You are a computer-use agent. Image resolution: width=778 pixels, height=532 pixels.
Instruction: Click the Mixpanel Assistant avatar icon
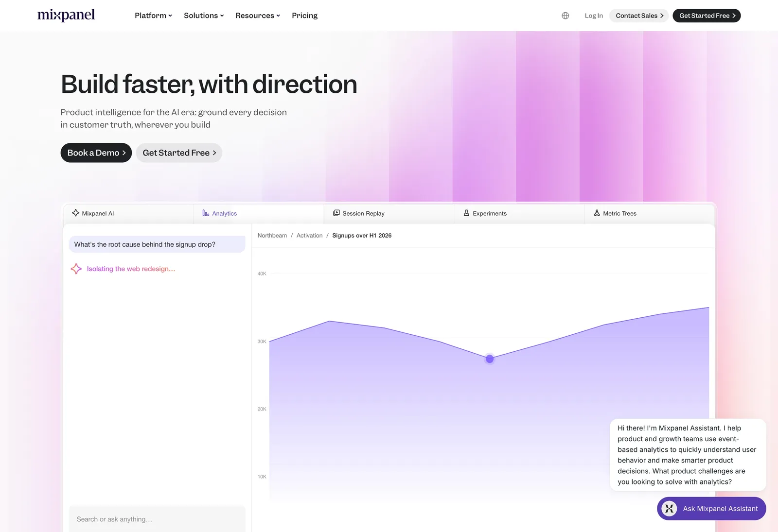(670, 509)
